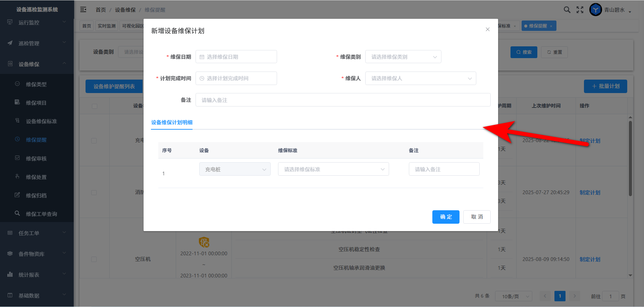Toggle fullscreen using the expand icon
Image resolution: width=644 pixels, height=307 pixels.
[580, 10]
